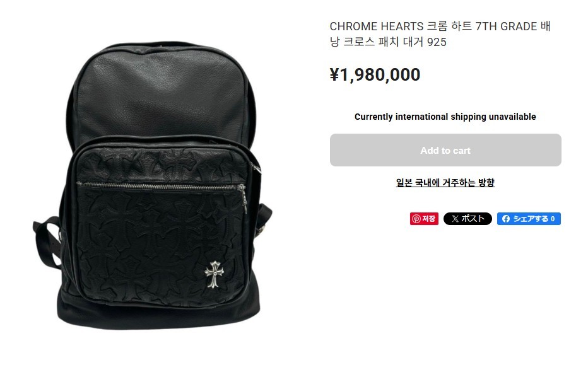Save the product with the 저장 button
The image size is (588, 382).
(x=424, y=219)
